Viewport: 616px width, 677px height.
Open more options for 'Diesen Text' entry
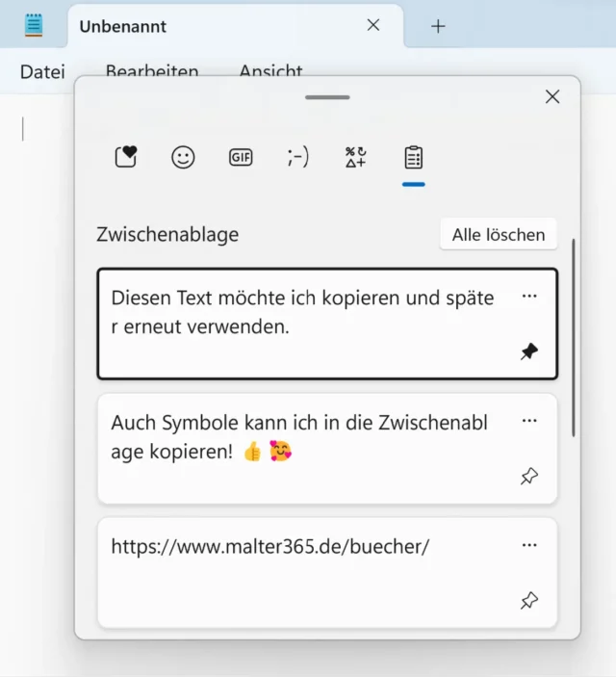529,297
